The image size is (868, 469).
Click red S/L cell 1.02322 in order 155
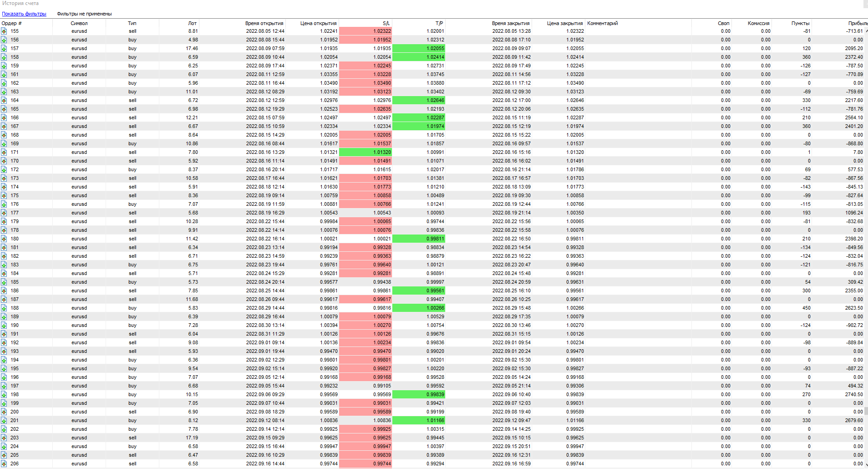pyautogui.click(x=365, y=31)
